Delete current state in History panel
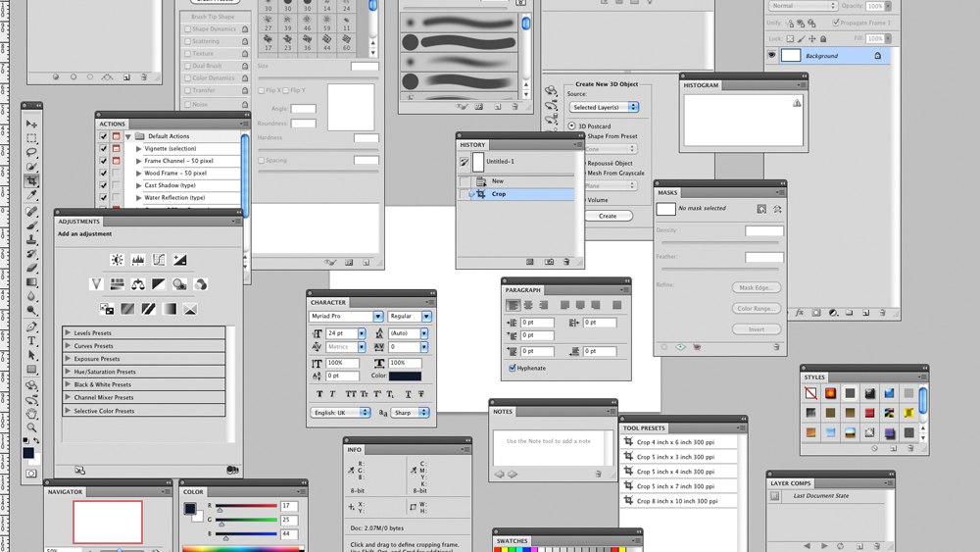This screenshot has width=980, height=552. (566, 262)
